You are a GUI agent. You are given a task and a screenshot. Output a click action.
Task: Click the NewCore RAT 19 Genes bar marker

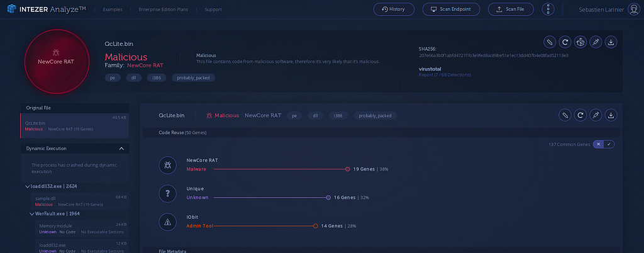(x=347, y=169)
